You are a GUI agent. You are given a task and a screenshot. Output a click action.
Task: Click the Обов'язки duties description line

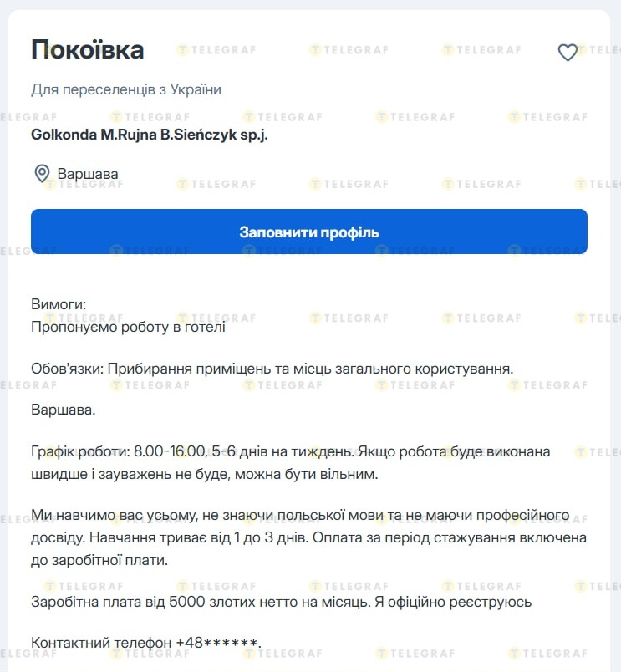(272, 369)
